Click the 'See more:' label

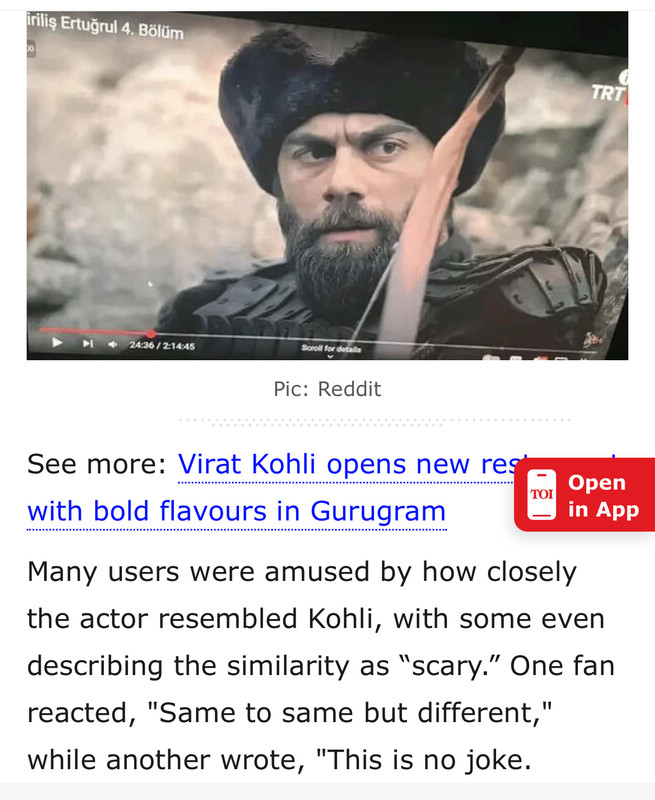[x=97, y=464]
